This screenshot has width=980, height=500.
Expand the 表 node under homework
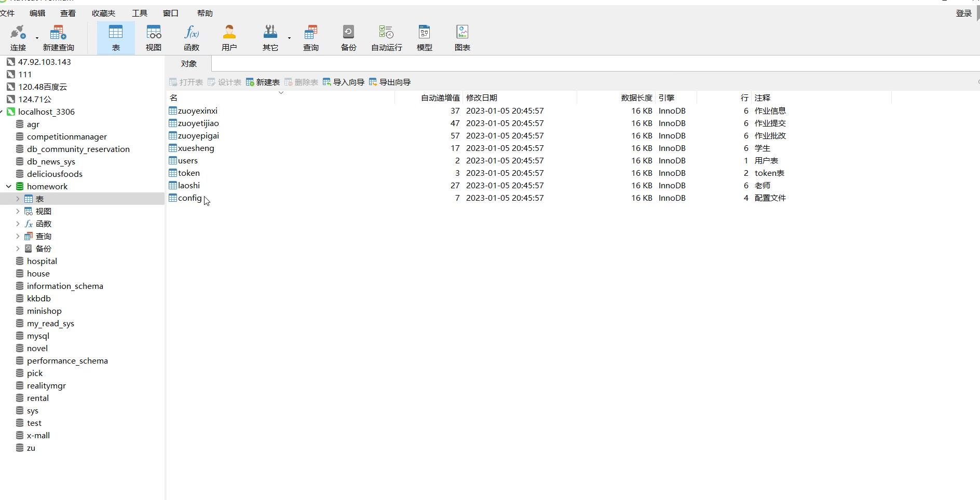[18, 199]
